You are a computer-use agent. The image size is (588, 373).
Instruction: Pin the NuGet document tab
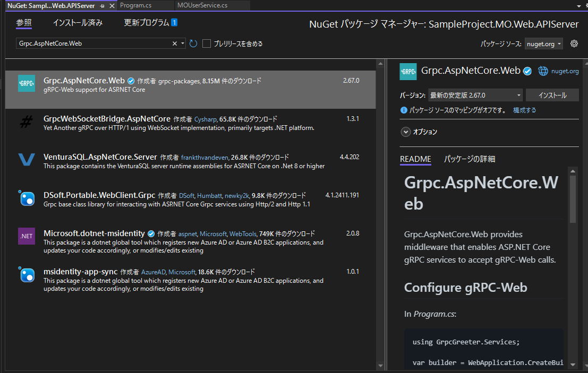point(103,6)
